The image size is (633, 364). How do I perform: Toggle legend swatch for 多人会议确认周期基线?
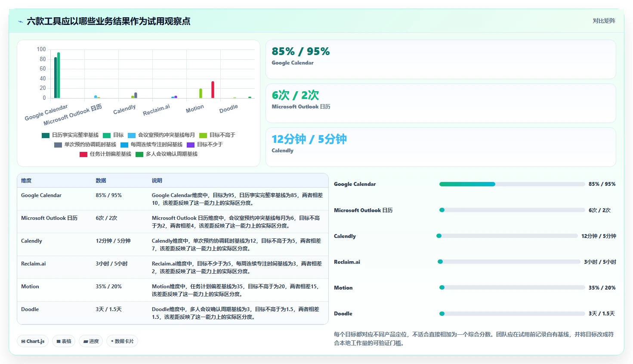[139, 154]
